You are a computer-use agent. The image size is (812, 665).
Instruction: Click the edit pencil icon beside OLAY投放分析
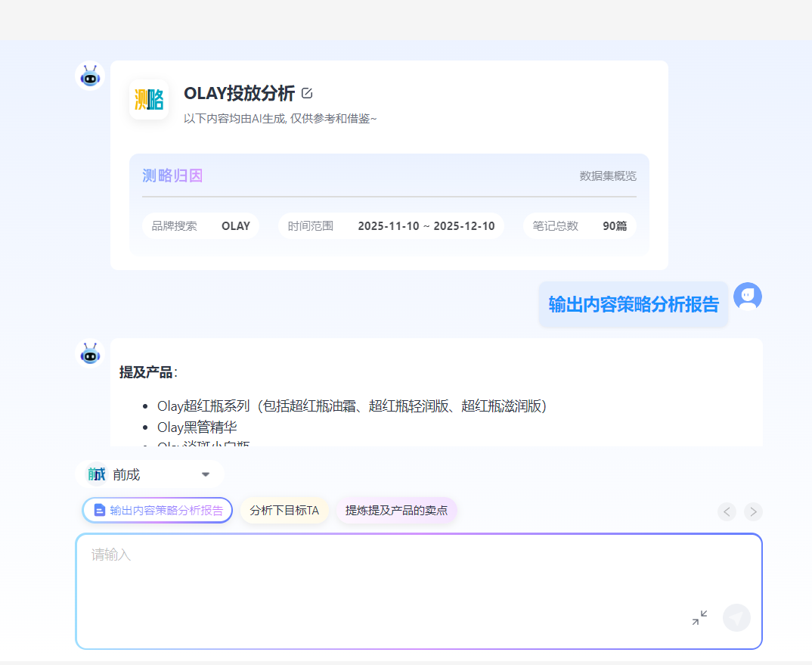(x=307, y=92)
